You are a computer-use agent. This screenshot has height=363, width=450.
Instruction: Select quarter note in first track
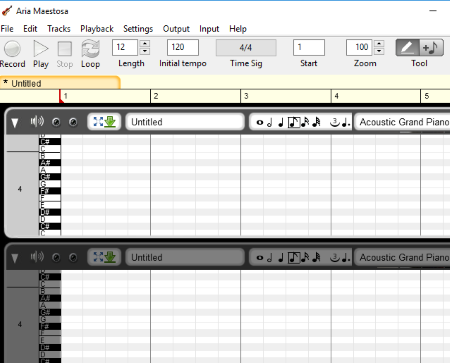[281, 122]
